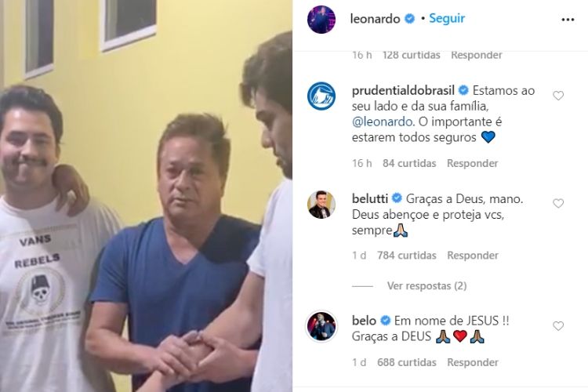Click the prudentialdobrasil avatar icon

(x=321, y=96)
